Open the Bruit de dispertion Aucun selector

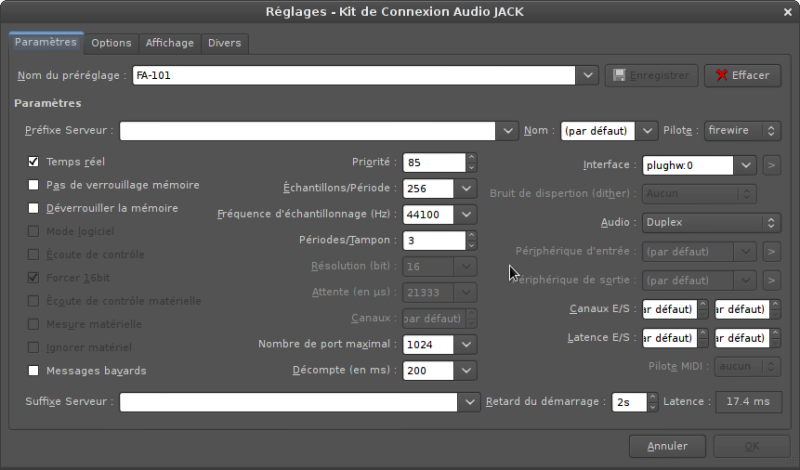(x=699, y=194)
